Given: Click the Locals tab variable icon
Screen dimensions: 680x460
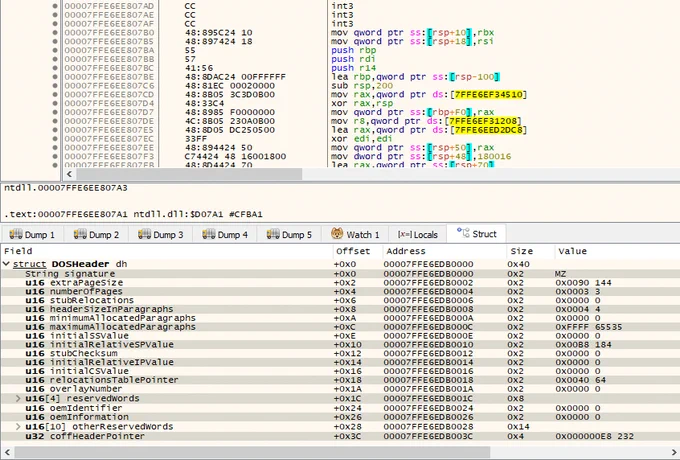Looking at the screenshot, I should [405, 235].
